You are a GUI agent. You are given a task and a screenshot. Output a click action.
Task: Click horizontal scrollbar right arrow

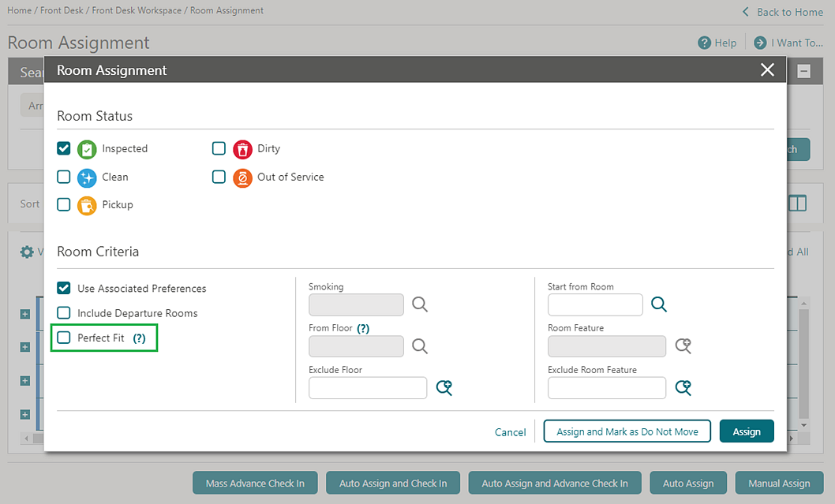pos(792,438)
